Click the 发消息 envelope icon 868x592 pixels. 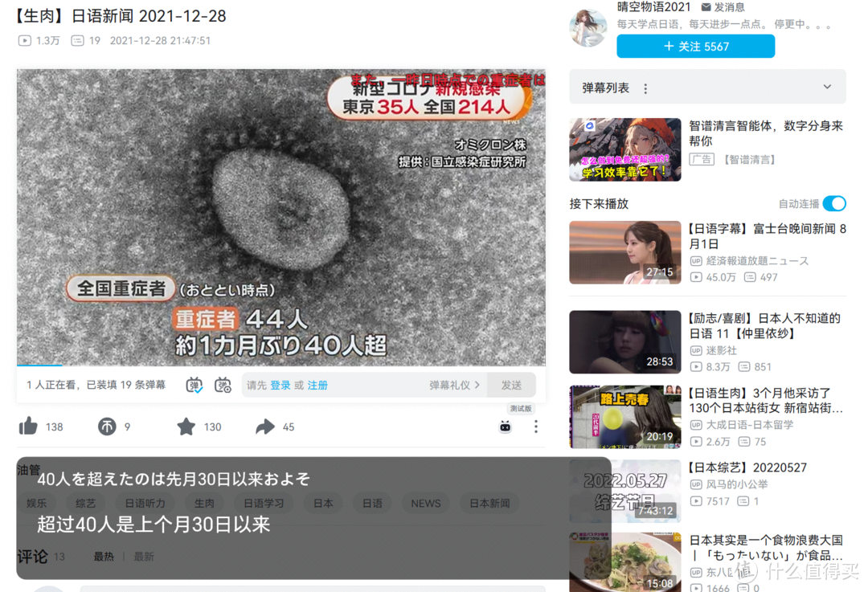(x=706, y=7)
